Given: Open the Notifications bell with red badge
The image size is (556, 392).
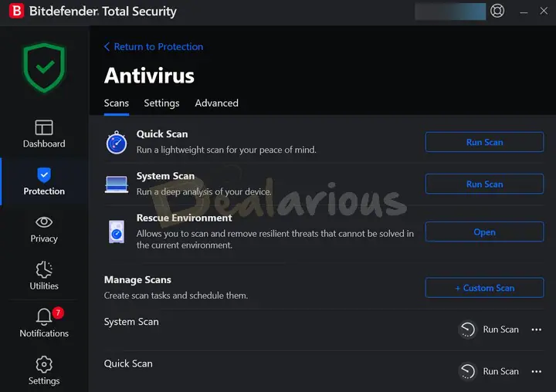Looking at the screenshot, I should pos(44,316).
